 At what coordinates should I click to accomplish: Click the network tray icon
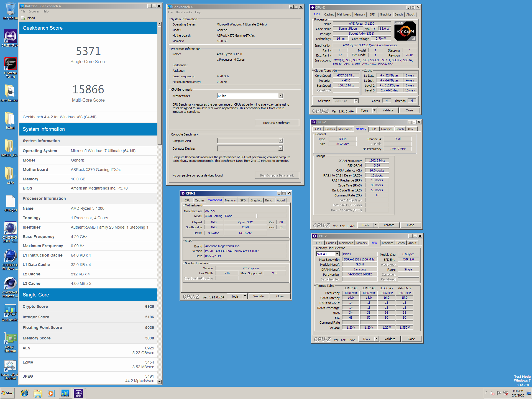pyautogui.click(x=506, y=393)
